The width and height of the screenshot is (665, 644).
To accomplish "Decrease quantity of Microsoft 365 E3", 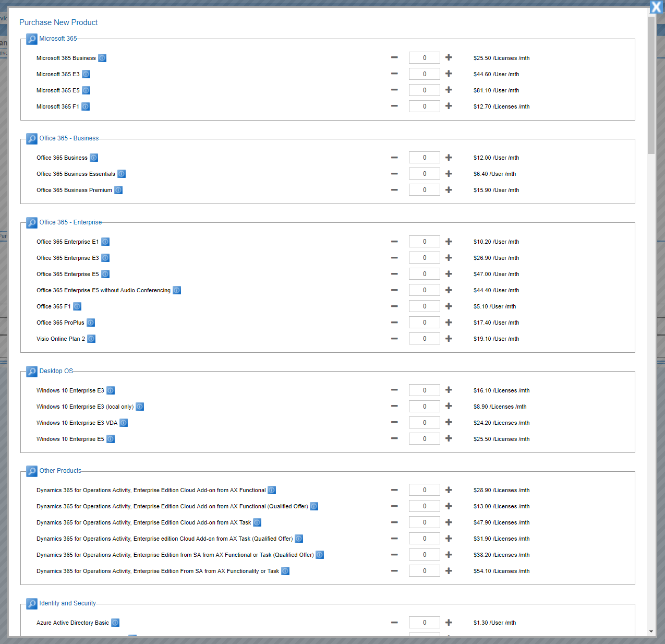I will pyautogui.click(x=394, y=74).
